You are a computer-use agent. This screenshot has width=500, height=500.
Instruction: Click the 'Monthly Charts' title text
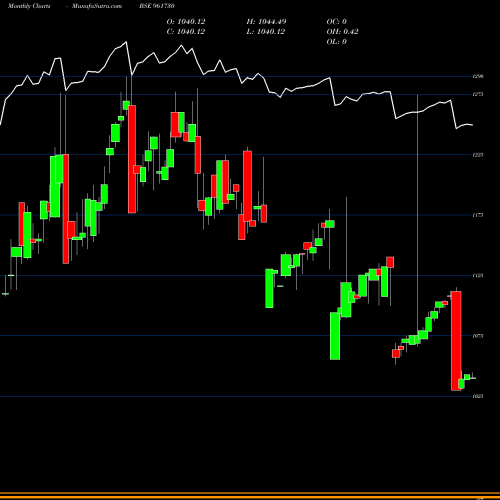click(x=29, y=6)
